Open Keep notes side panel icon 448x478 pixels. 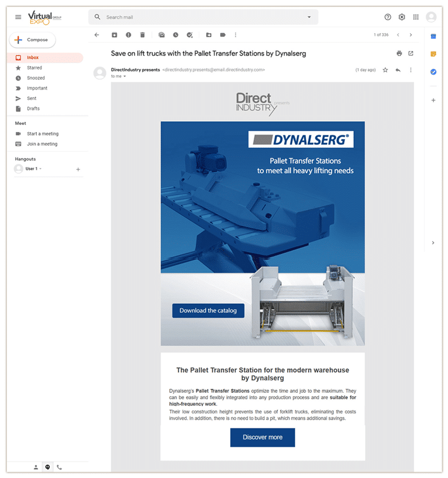433,54
